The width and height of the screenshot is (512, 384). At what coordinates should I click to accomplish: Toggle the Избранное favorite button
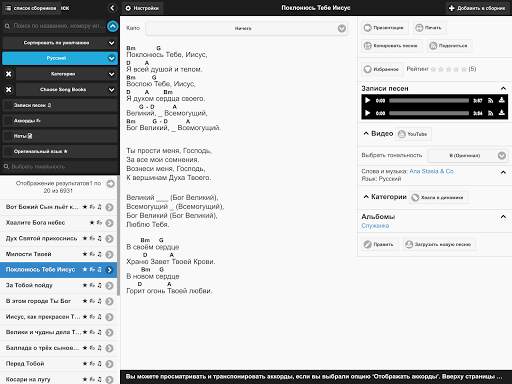click(381, 69)
